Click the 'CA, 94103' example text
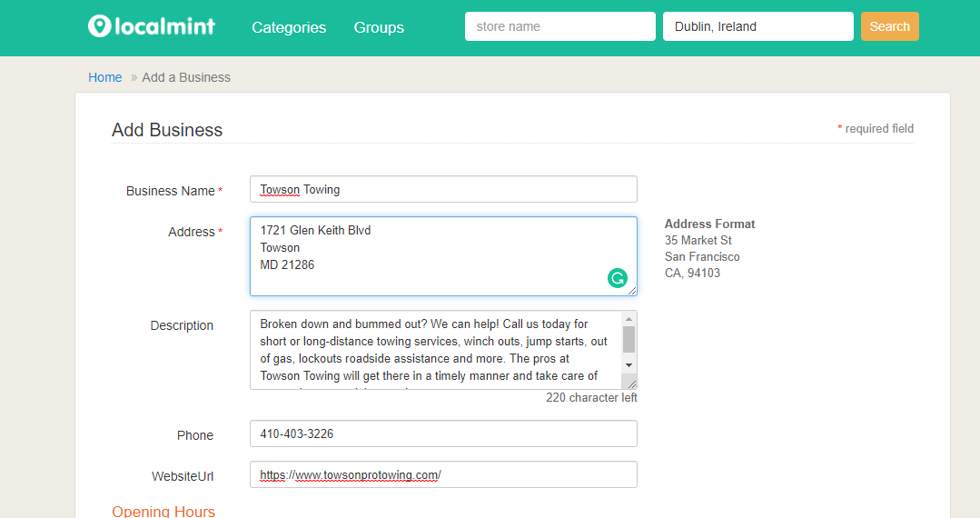 pyautogui.click(x=692, y=273)
